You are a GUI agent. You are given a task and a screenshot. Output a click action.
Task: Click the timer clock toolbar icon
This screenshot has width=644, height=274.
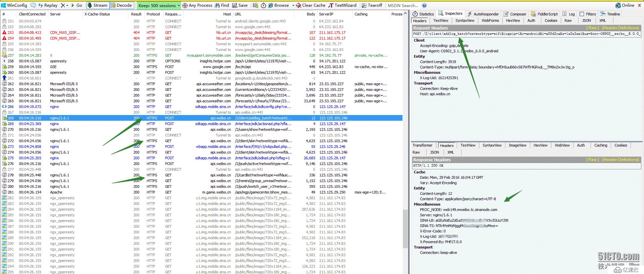(263, 5)
